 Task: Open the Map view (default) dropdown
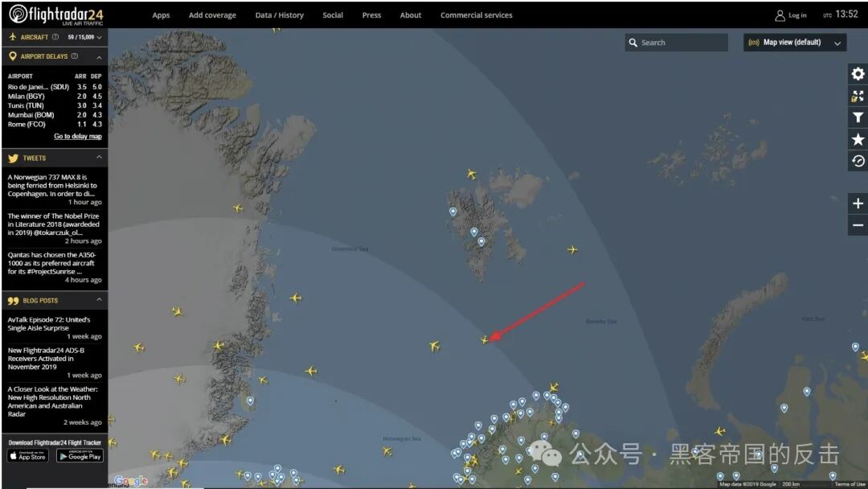tap(794, 43)
